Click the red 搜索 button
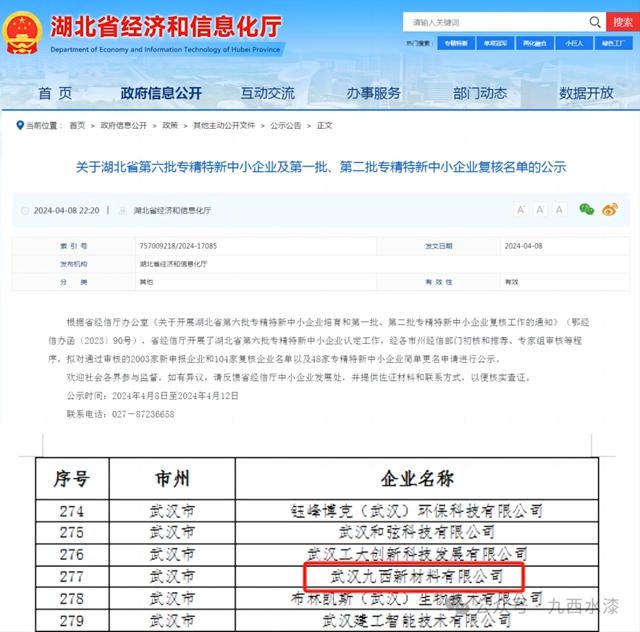The image size is (640, 632). click(x=623, y=22)
